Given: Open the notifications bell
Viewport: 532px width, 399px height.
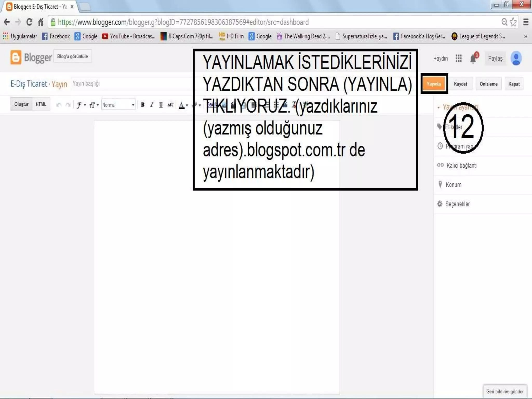Looking at the screenshot, I should tap(474, 58).
